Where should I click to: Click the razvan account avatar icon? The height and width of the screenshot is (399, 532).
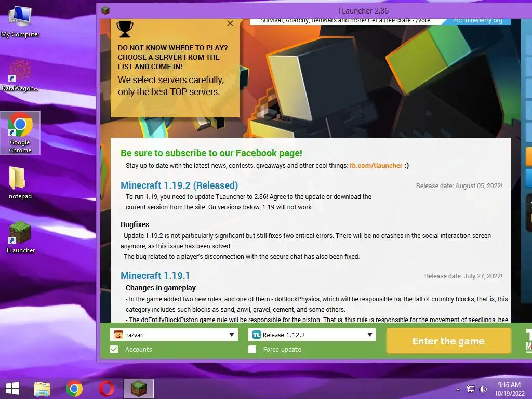pos(118,335)
